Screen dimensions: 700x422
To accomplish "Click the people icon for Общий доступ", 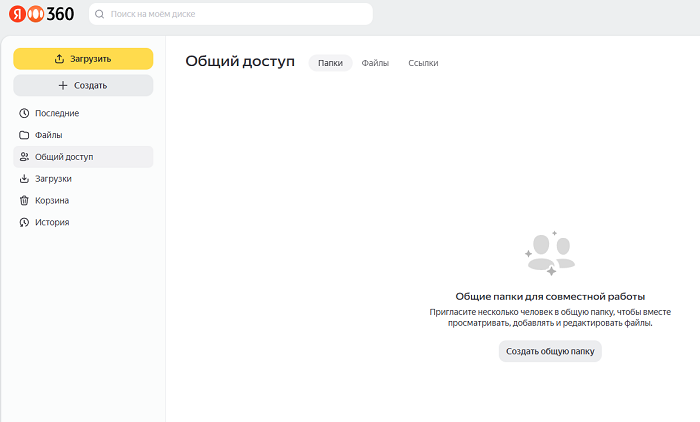I will pyautogui.click(x=25, y=157).
